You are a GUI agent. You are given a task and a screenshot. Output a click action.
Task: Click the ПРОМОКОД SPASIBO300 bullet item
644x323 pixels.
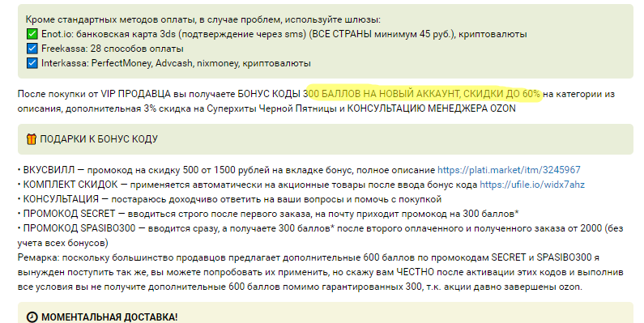(x=320, y=236)
